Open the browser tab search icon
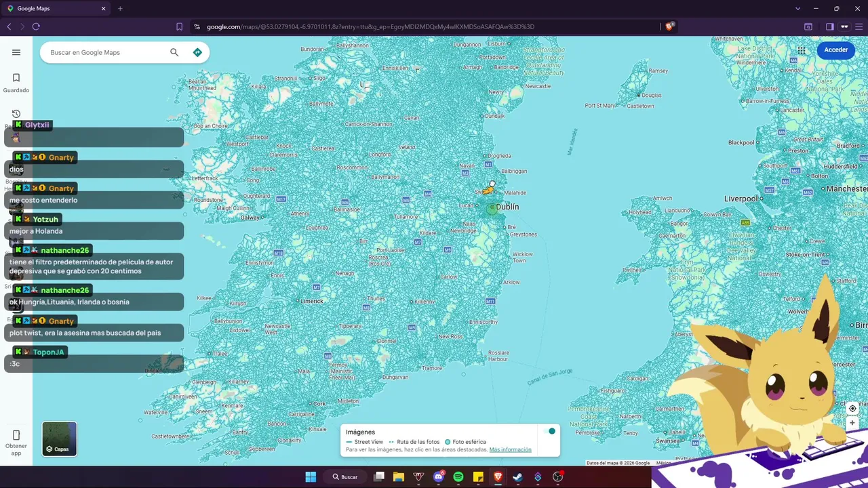868x488 pixels. [808, 26]
